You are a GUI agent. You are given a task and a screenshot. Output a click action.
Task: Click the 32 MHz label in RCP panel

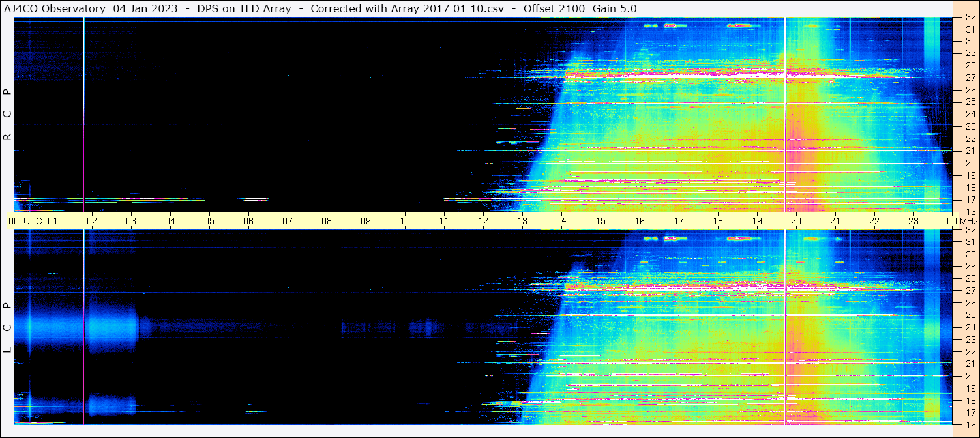coord(970,18)
